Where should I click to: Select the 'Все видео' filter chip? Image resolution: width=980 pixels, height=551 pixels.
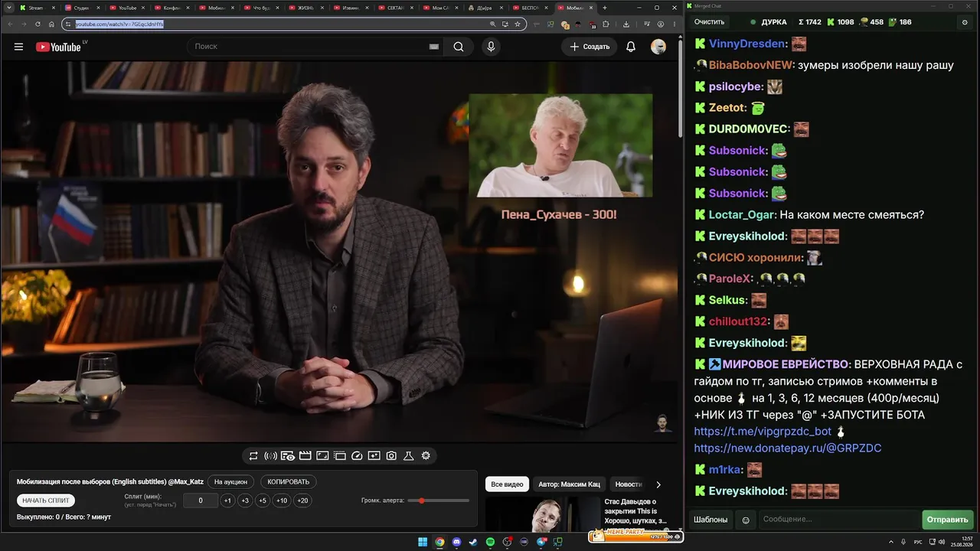507,484
